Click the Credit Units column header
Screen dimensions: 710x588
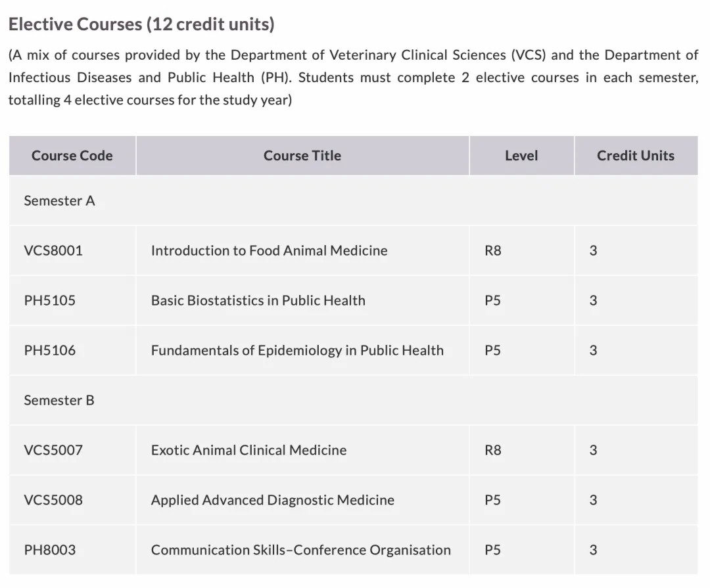(636, 156)
